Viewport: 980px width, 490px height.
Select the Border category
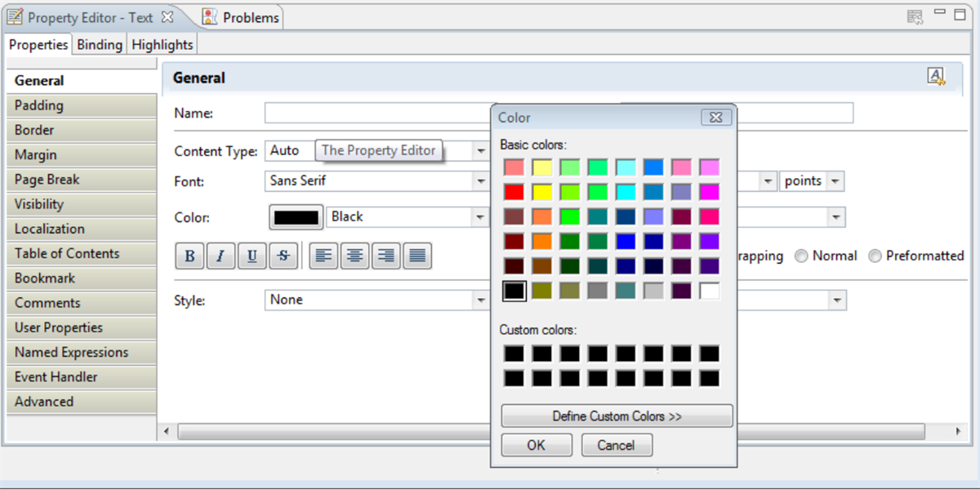(x=81, y=130)
